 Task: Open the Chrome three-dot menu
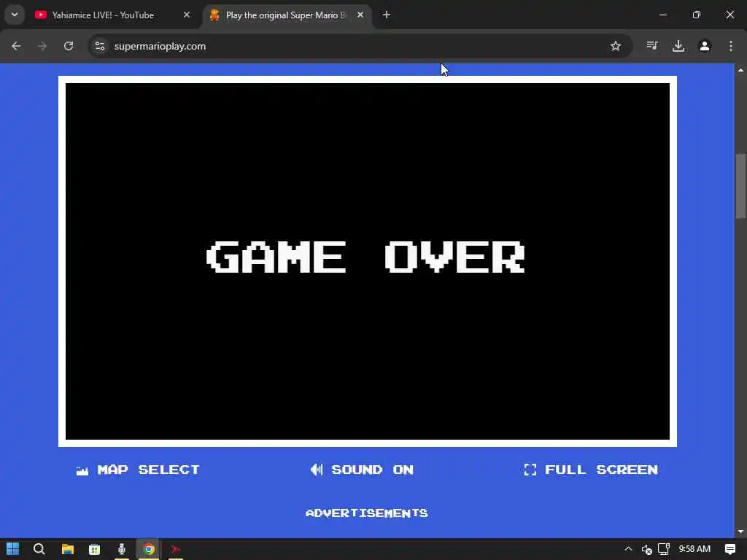click(731, 46)
